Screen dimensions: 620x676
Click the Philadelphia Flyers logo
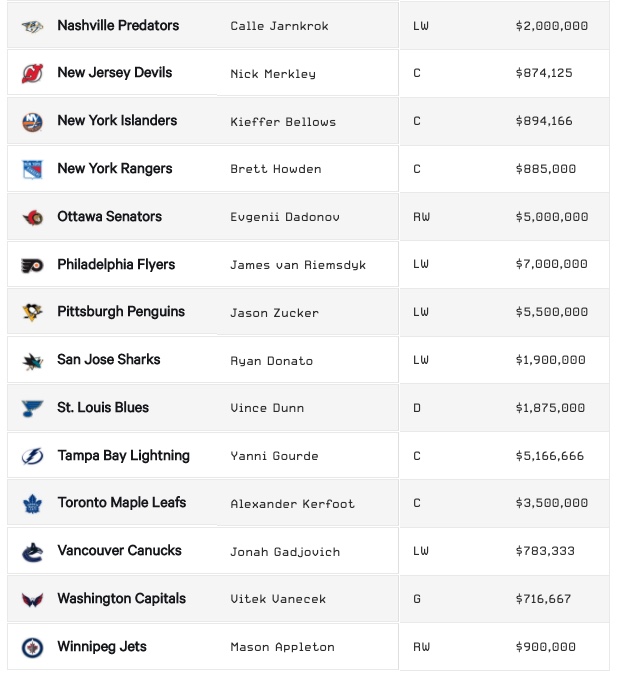coord(32,266)
